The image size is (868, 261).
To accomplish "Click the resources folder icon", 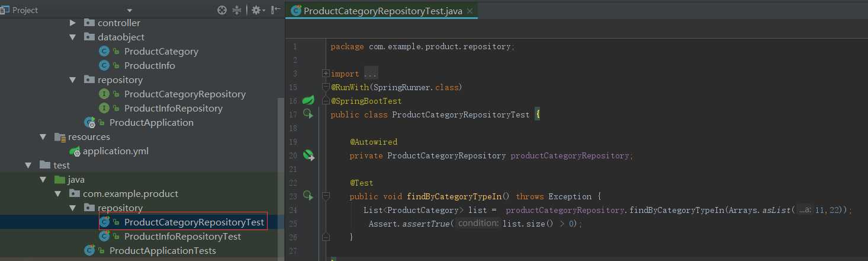I will [60, 137].
